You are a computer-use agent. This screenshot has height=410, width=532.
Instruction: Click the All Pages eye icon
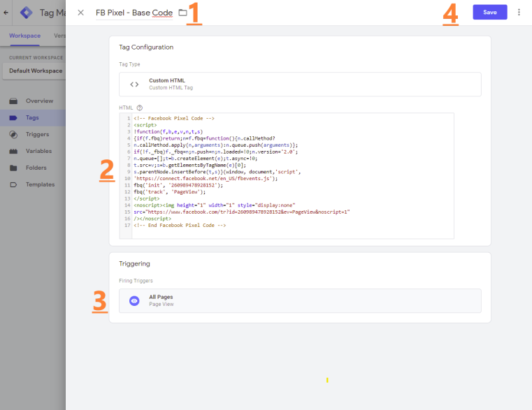134,301
